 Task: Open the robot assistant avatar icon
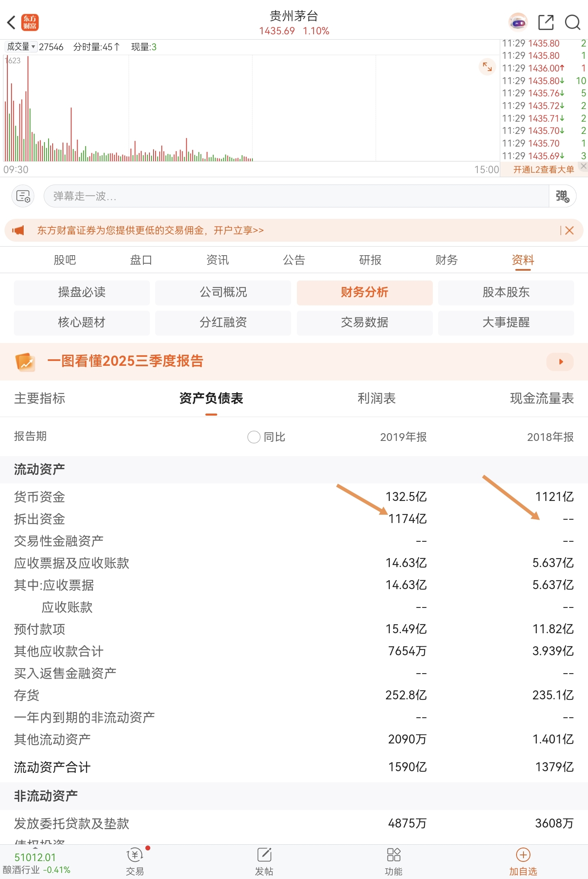pyautogui.click(x=518, y=22)
